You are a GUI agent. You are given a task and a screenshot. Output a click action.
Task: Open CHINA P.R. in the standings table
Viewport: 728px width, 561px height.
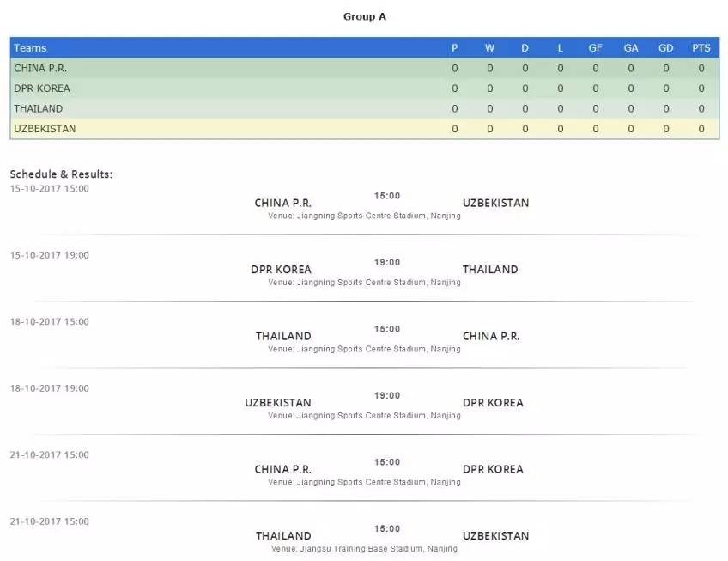40,69
